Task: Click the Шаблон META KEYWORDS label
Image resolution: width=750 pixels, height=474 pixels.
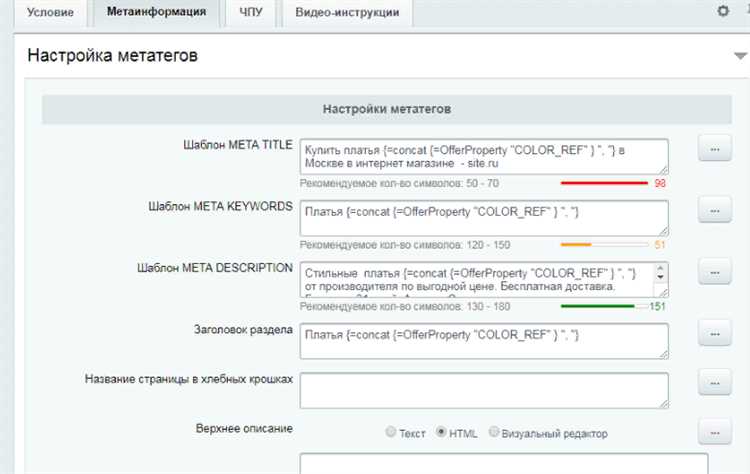Action: 221,207
